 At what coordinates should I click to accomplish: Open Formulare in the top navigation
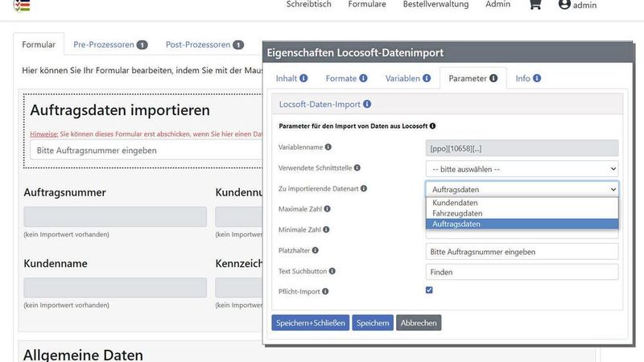pos(367,5)
